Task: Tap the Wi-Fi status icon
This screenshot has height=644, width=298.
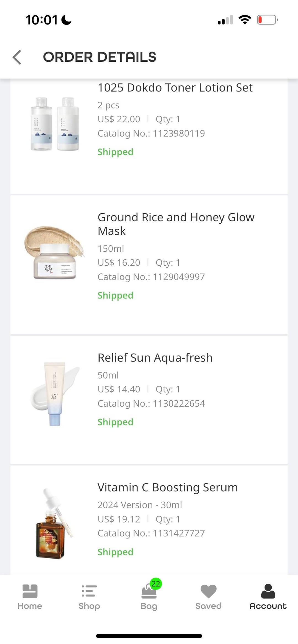Action: [x=245, y=20]
